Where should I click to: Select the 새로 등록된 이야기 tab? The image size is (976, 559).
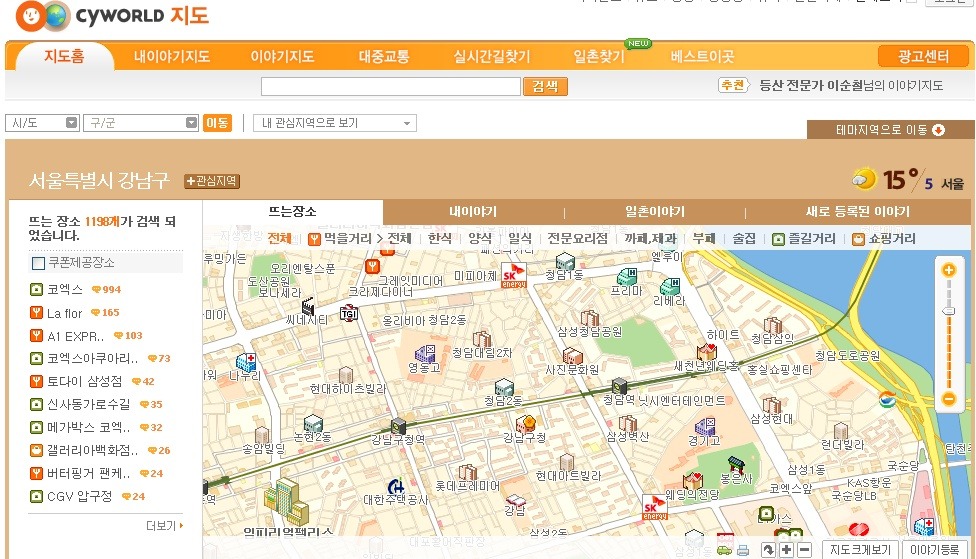coord(858,212)
